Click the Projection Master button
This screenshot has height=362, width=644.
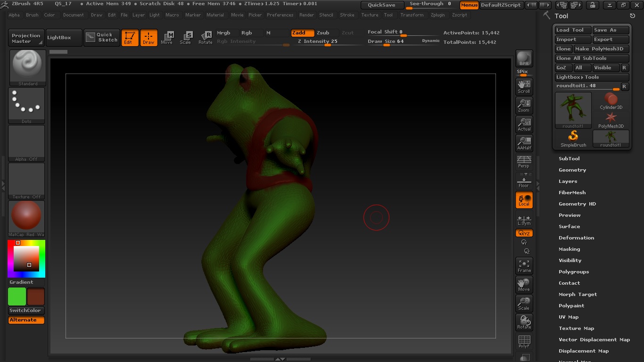click(x=26, y=38)
